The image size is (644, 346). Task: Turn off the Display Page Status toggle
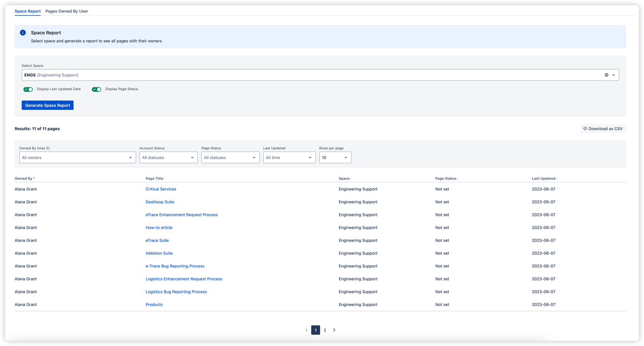tap(96, 89)
